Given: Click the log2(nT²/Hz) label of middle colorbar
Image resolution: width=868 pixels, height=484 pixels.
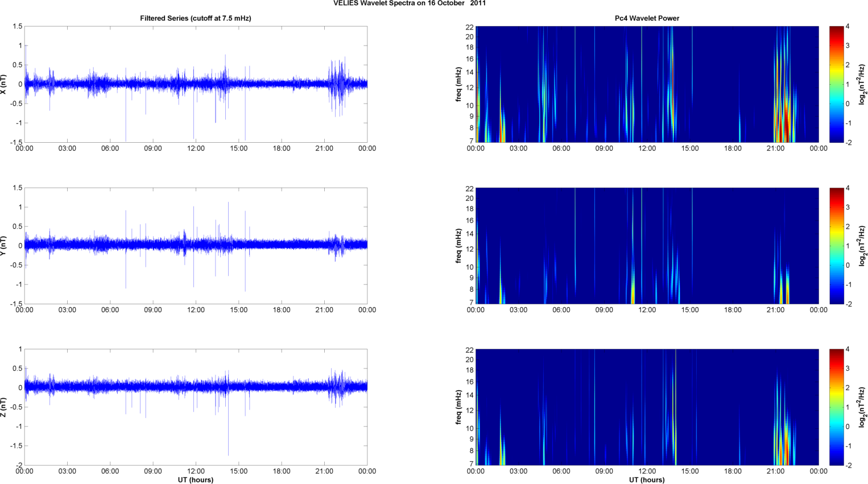Looking at the screenshot, I should coord(862,246).
